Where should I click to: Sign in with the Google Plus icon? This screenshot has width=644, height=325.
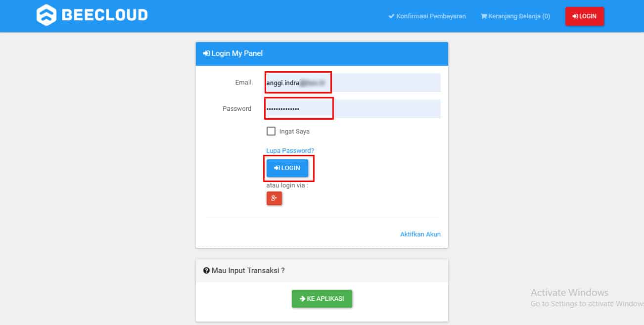(274, 198)
